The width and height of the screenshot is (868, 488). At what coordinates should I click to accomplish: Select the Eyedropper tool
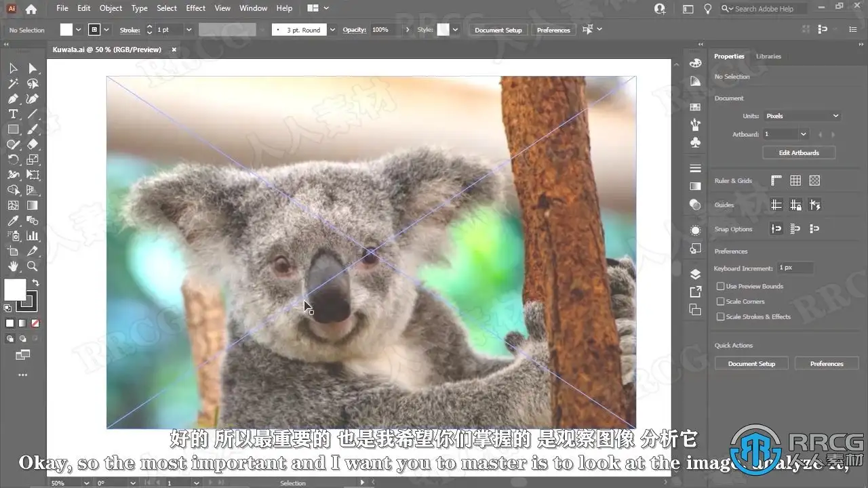(x=13, y=221)
